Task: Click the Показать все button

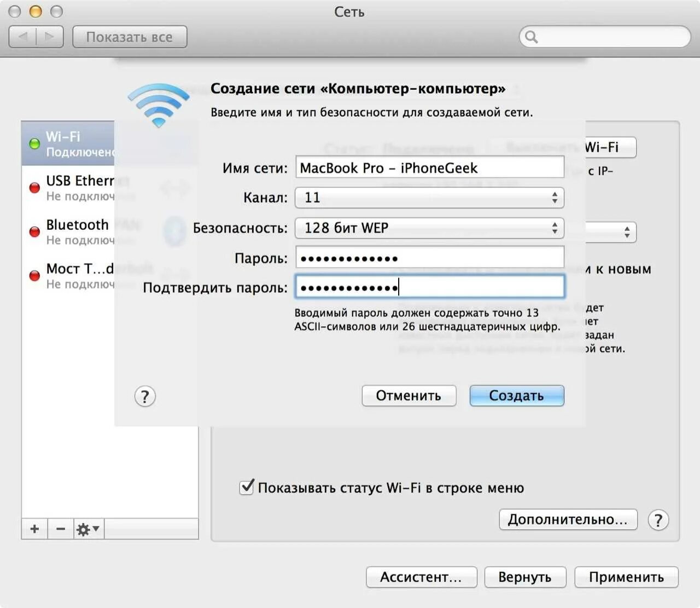Action: [x=130, y=37]
